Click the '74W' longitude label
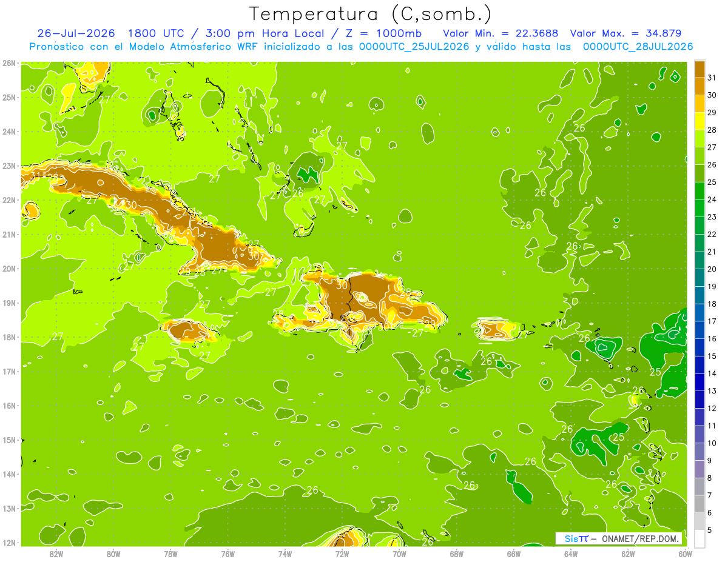Screen dimensions: 728x562 285,553
